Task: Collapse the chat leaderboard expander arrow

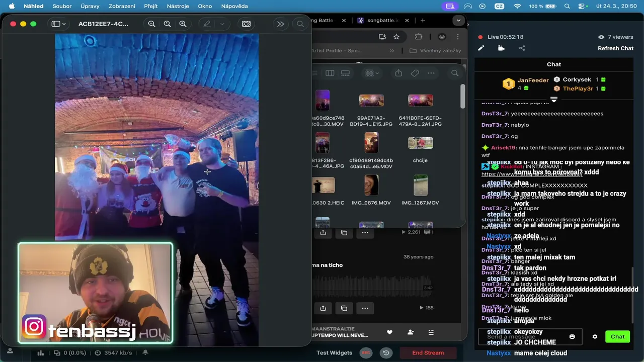Action: pos(554,99)
